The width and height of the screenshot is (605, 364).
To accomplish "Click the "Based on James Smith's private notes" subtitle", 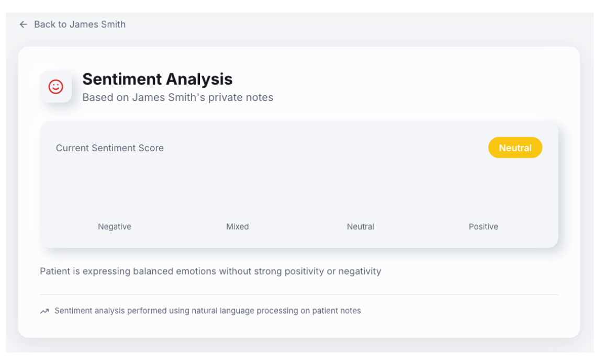I will click(178, 98).
